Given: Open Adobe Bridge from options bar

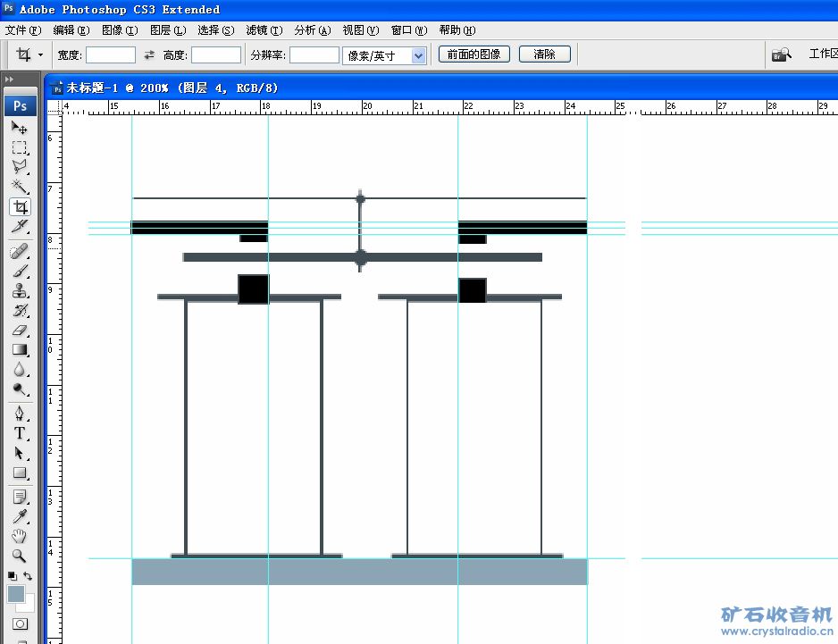Looking at the screenshot, I should tap(781, 54).
